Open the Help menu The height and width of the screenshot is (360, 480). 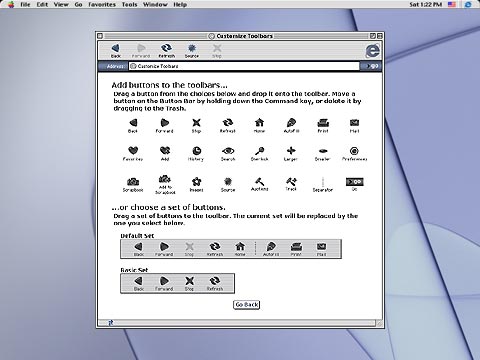180,4
